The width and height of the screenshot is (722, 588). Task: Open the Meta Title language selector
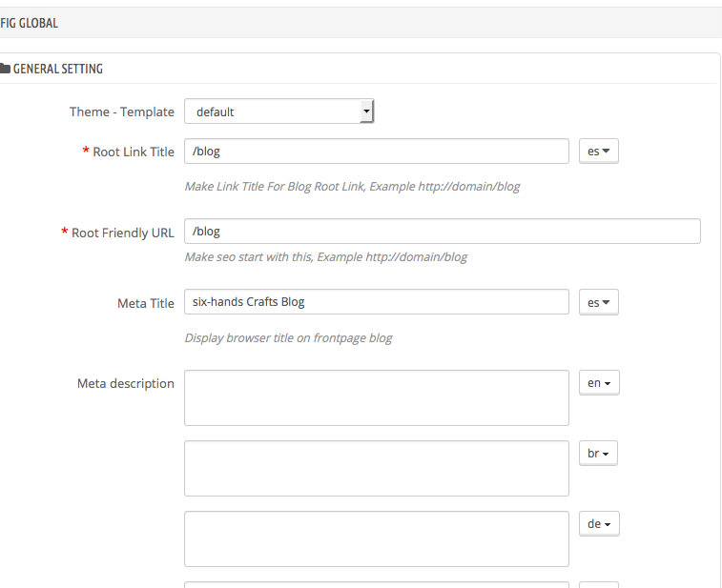pos(599,302)
